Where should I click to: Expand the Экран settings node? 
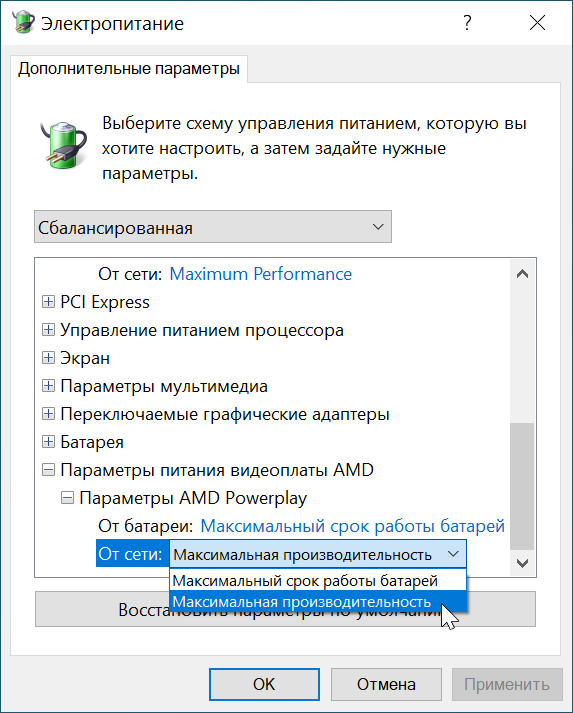tap(48, 358)
